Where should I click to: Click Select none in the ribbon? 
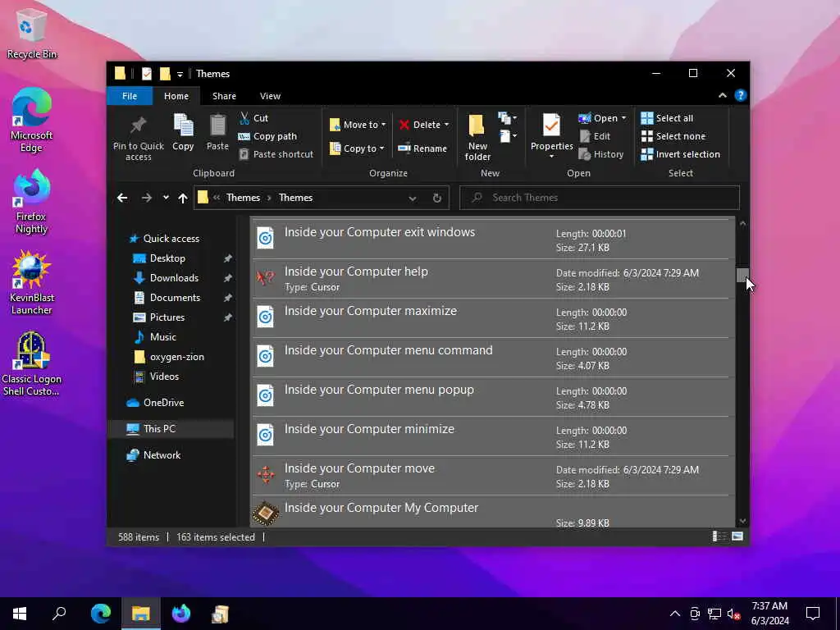pyautogui.click(x=673, y=136)
